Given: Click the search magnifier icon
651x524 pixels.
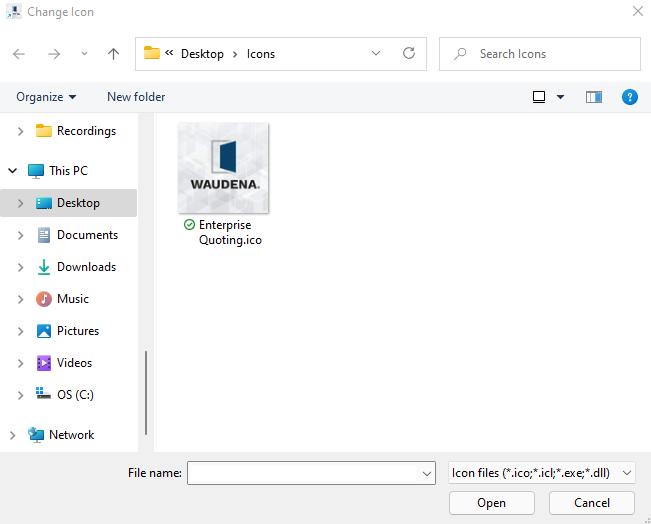Looking at the screenshot, I should [x=460, y=54].
